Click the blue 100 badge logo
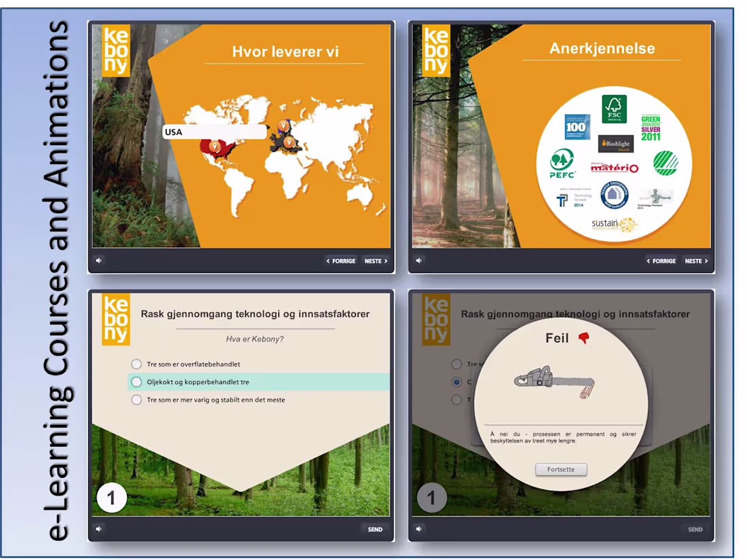Image resolution: width=747 pixels, height=560 pixels. pyautogui.click(x=577, y=127)
